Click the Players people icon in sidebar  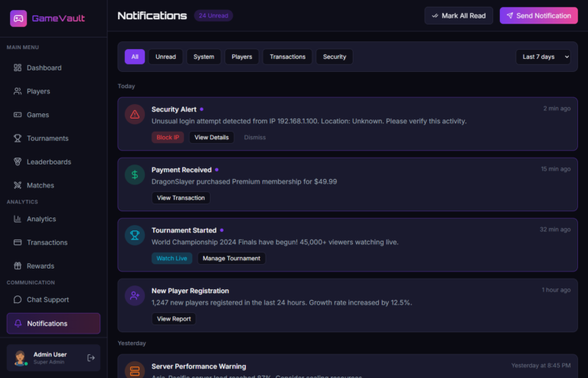(x=18, y=91)
